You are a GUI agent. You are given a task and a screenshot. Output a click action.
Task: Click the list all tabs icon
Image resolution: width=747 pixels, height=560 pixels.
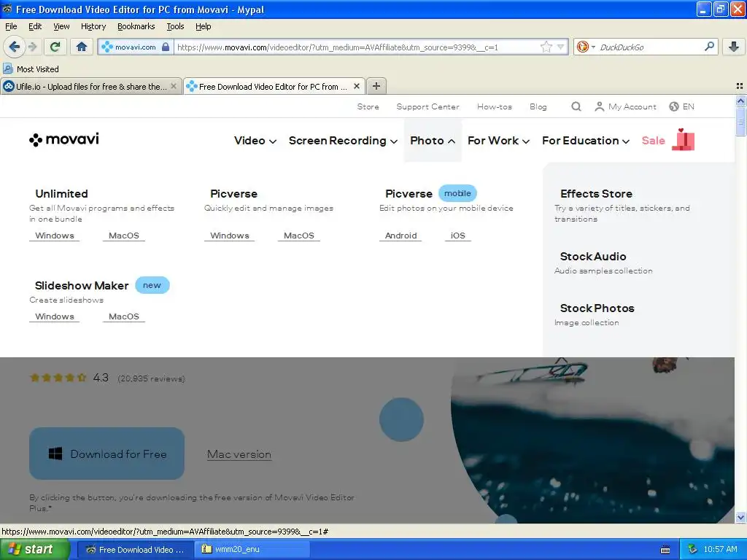tap(740, 86)
